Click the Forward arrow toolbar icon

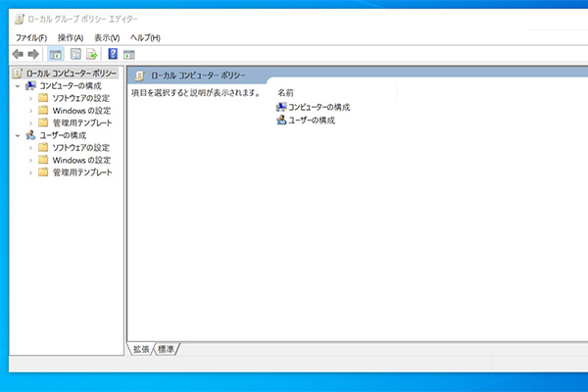pos(33,55)
